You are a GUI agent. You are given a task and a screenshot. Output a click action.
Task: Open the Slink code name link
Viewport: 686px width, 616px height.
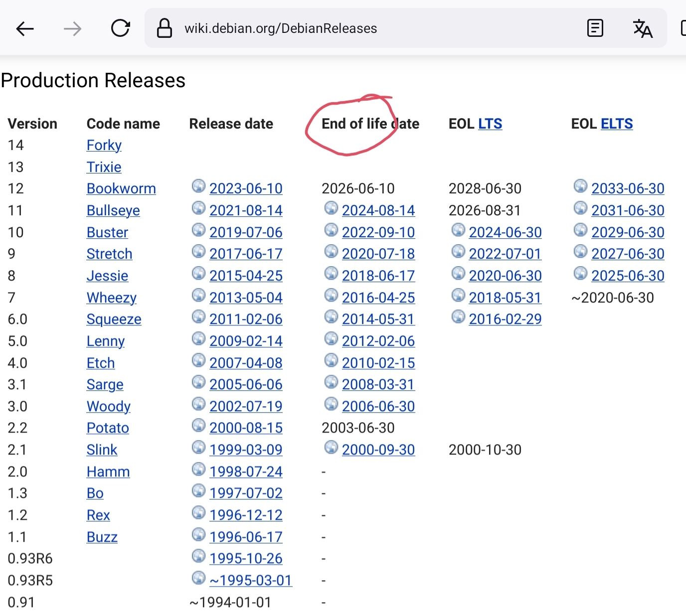click(102, 450)
